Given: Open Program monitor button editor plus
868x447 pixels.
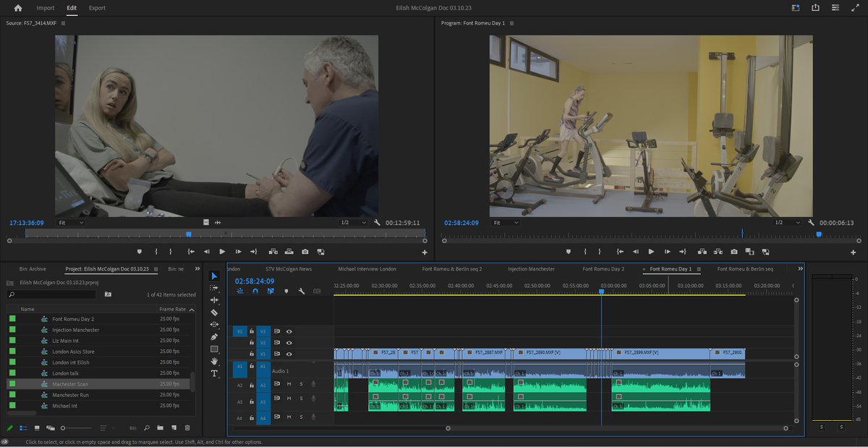Looking at the screenshot, I should 854,252.
